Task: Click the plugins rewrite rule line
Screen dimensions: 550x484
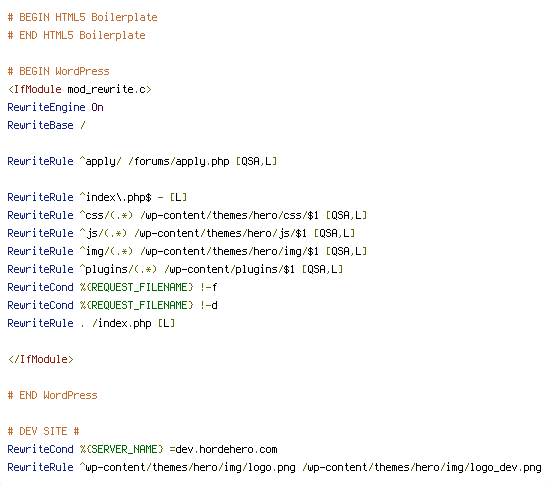Action: [175, 269]
